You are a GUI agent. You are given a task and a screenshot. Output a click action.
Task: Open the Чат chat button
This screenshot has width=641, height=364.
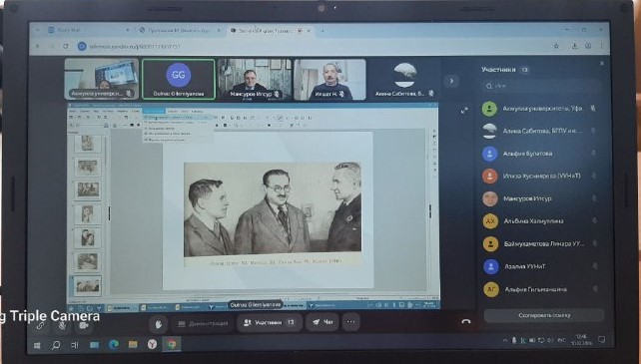(322, 322)
